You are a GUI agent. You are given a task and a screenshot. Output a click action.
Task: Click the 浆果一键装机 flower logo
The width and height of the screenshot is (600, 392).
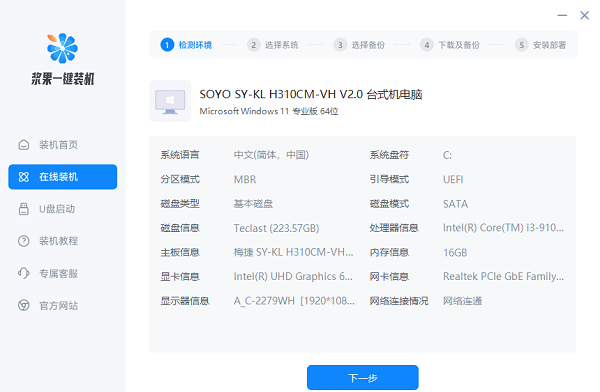62,48
